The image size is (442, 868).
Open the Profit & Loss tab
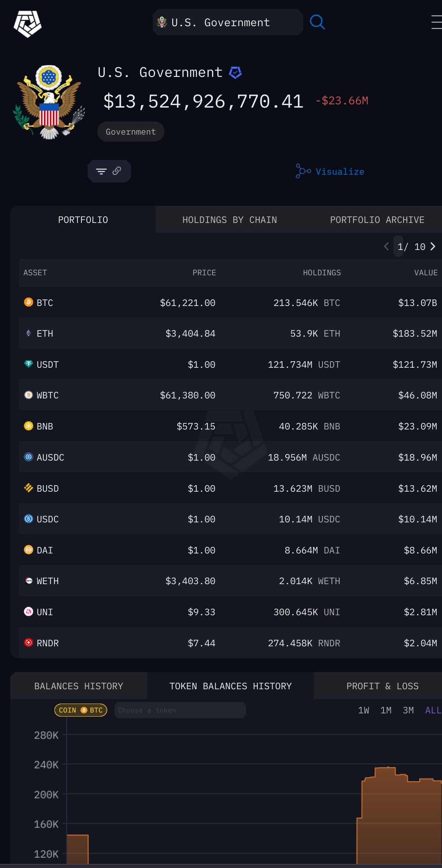(x=382, y=686)
